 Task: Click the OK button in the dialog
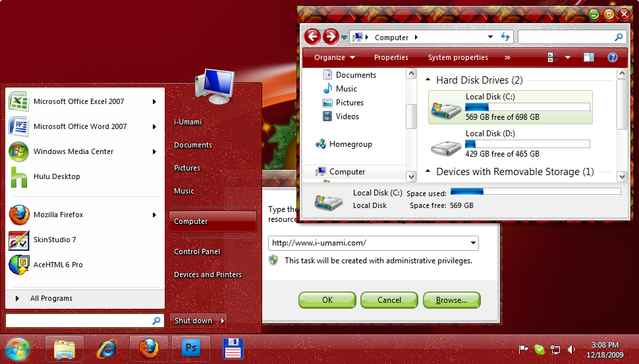[x=327, y=299]
